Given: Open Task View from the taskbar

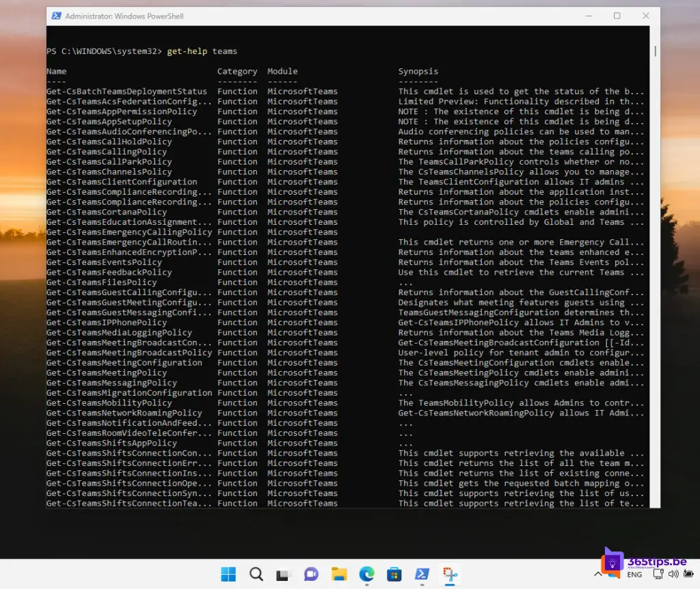Looking at the screenshot, I should tap(283, 574).
